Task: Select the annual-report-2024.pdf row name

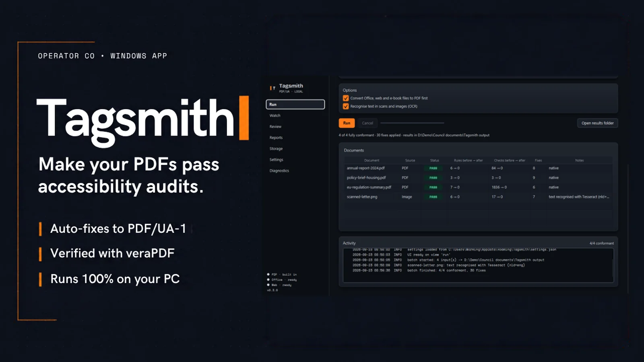Action: tap(365, 168)
